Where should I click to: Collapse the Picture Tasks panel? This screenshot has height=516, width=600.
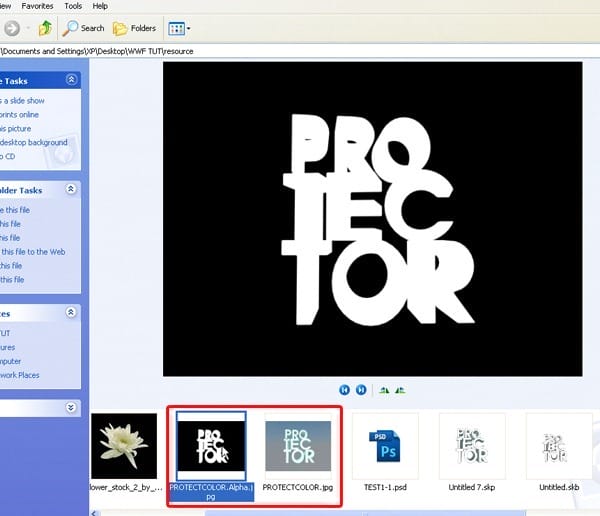[71, 80]
